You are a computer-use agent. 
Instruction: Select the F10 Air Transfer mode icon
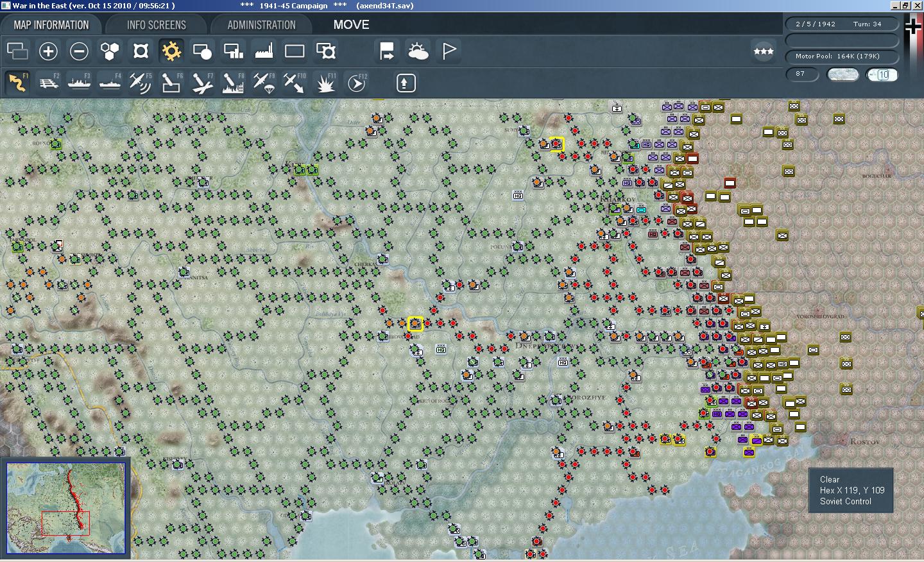tap(295, 83)
